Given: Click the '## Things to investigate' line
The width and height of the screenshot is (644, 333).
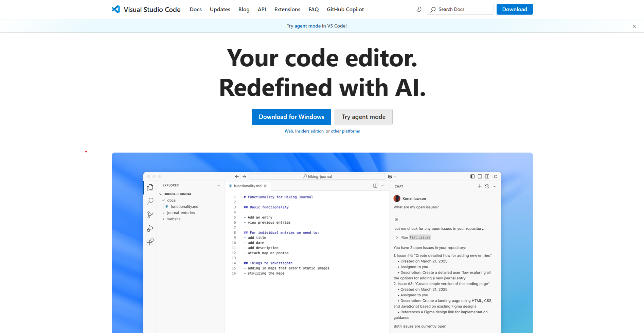Looking at the screenshot, I should (268, 263).
